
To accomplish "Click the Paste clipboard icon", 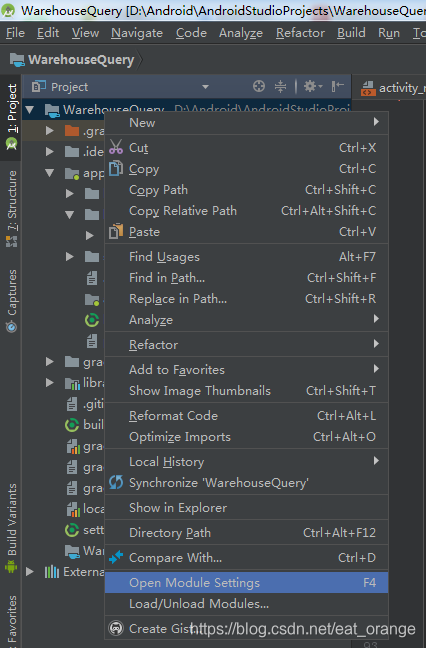I will point(116,231).
